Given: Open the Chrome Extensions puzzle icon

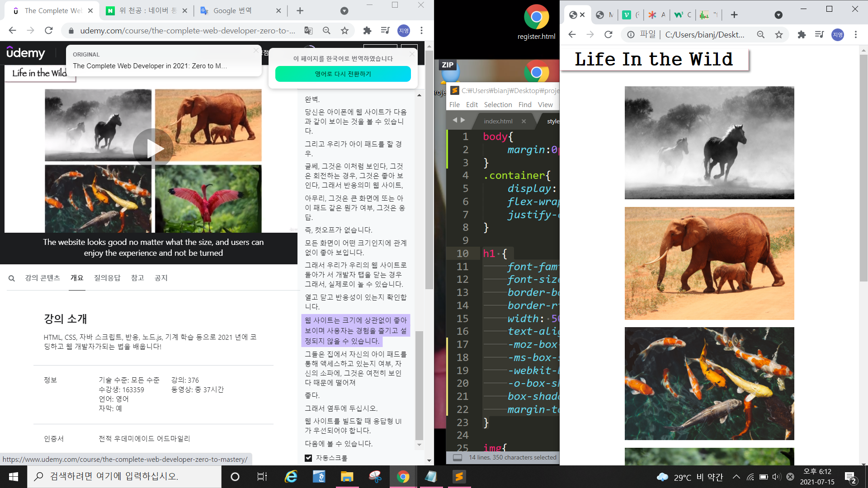Looking at the screenshot, I should pyautogui.click(x=367, y=31).
